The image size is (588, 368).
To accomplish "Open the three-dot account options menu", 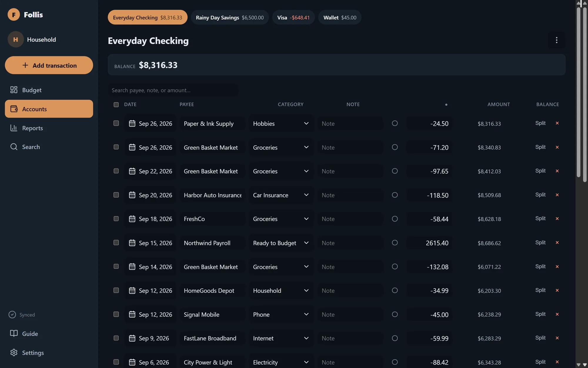I will click(x=556, y=40).
